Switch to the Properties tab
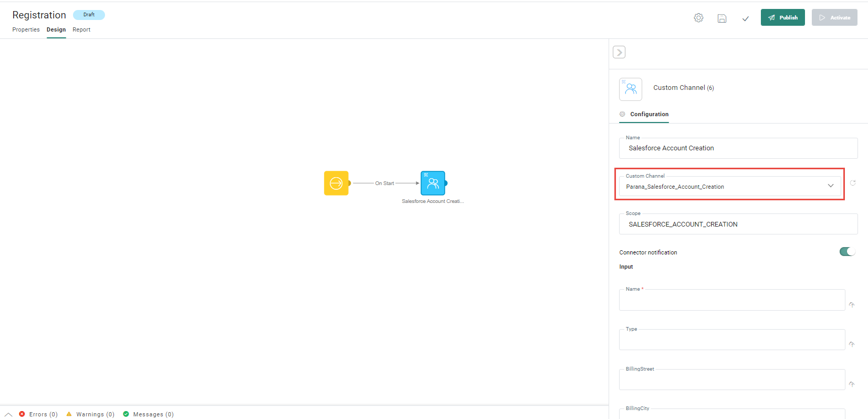The image size is (868, 419). [x=26, y=30]
